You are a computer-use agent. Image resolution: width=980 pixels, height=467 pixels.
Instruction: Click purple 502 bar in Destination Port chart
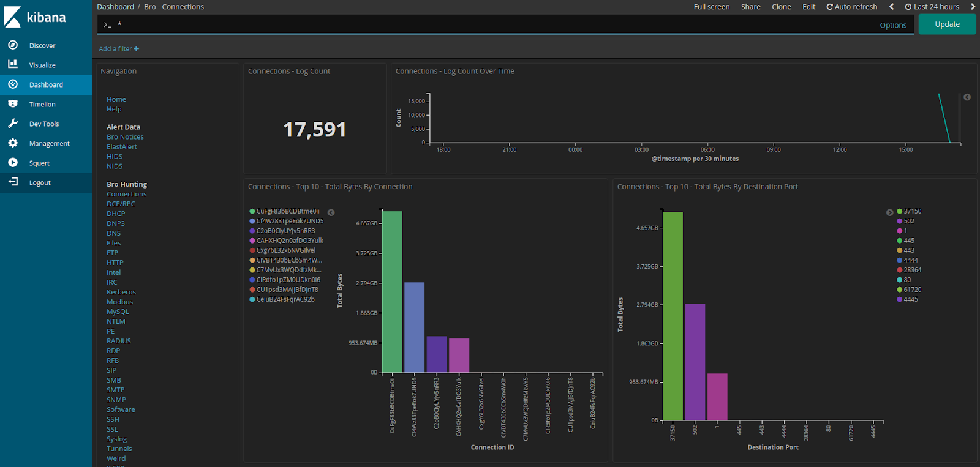pyautogui.click(x=695, y=362)
